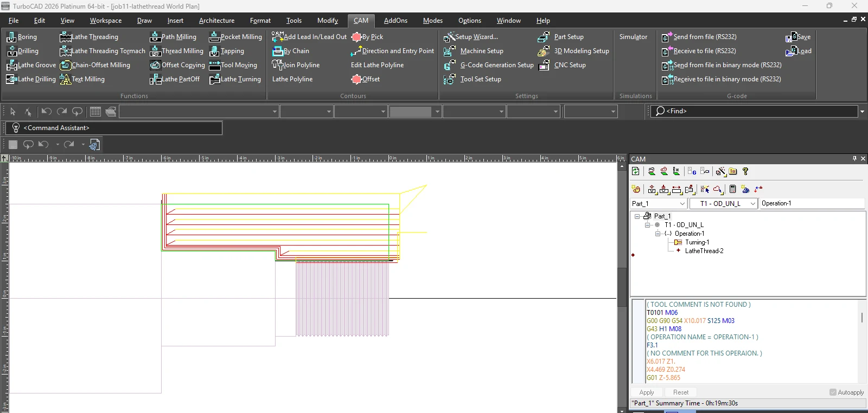Open G-Code Generation Setup
Screen dimensions: 868x413
[x=489, y=65]
